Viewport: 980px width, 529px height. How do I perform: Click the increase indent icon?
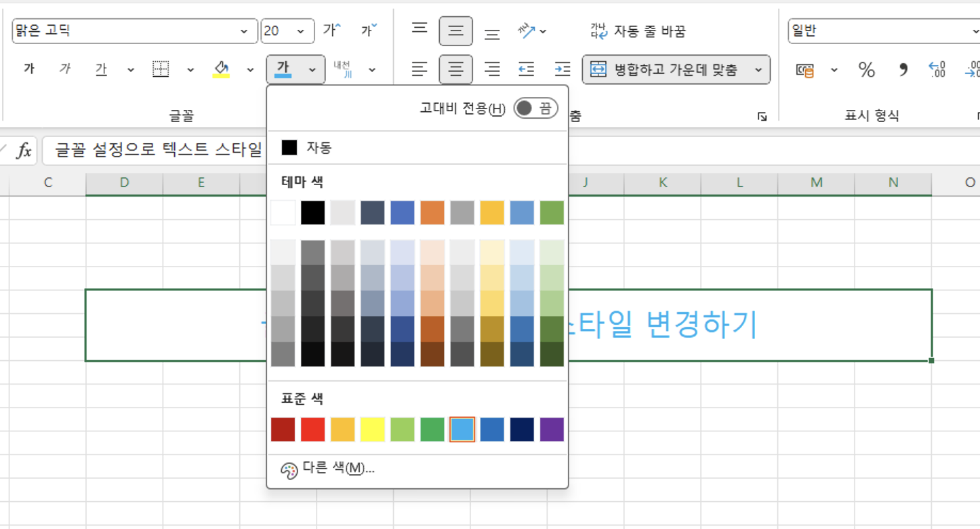point(563,69)
